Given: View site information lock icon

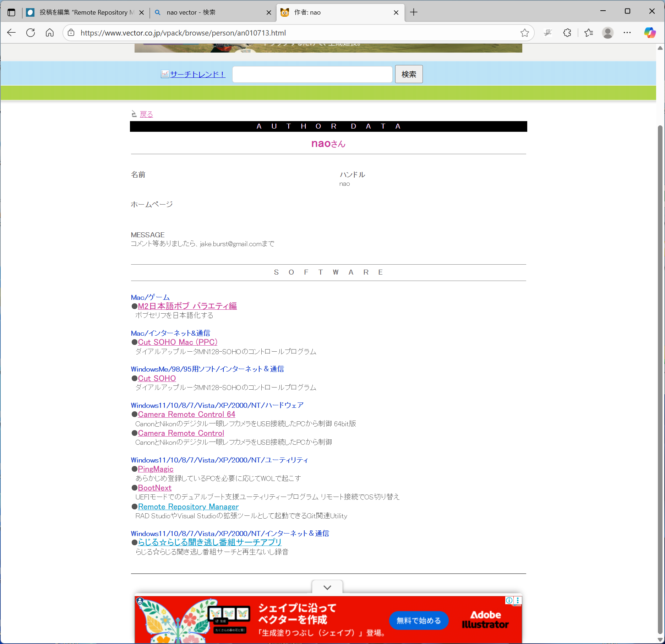Looking at the screenshot, I should pos(71,33).
